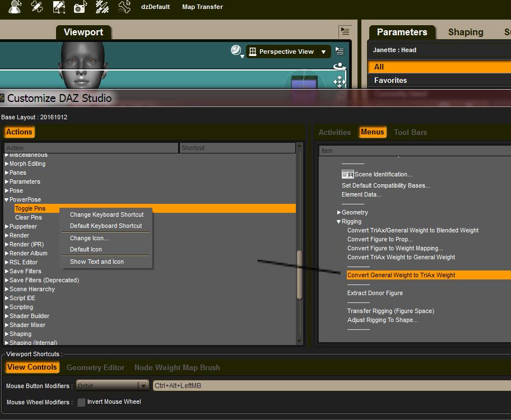This screenshot has width=511, height=420.
Task: Select Set Default Compatibility Bases... item
Action: (386, 185)
